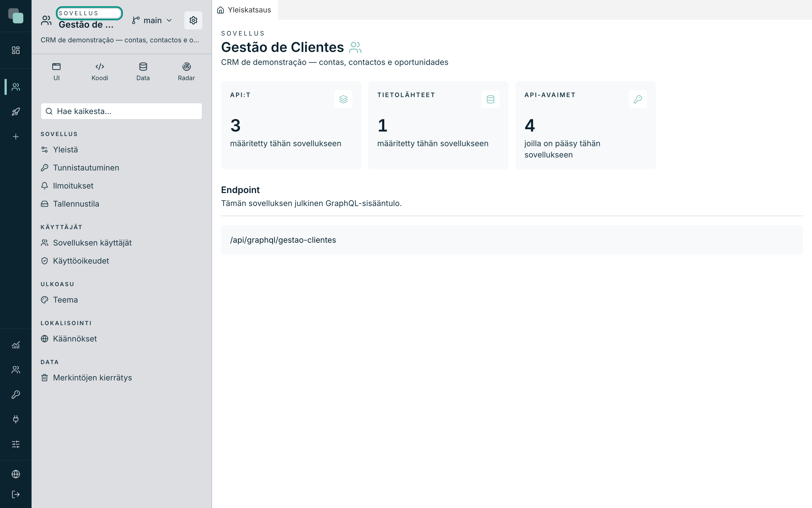The height and width of the screenshot is (508, 812).
Task: Open the API-avaimet card showing 4
Action: click(x=585, y=125)
